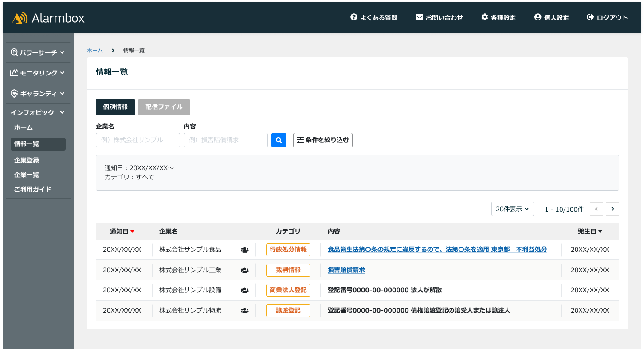Click group icon for 株式会社サンプル物流
The height and width of the screenshot is (349, 644).
244,311
